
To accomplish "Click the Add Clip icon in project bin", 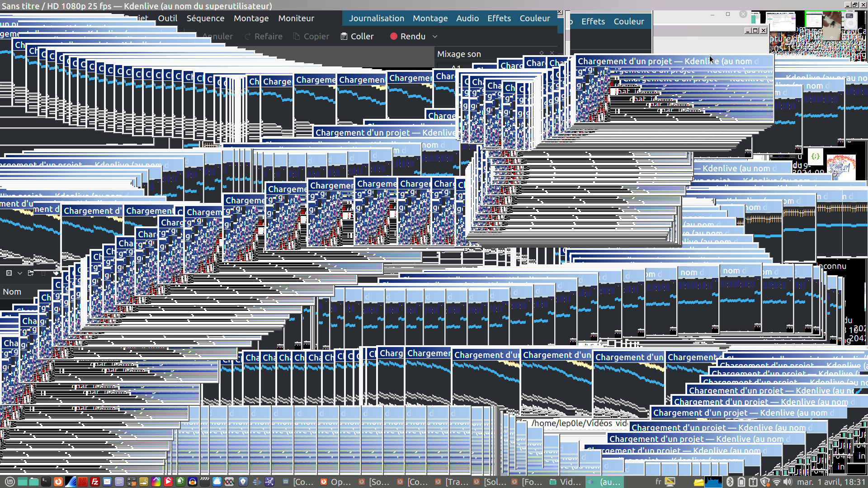I will 9,273.
